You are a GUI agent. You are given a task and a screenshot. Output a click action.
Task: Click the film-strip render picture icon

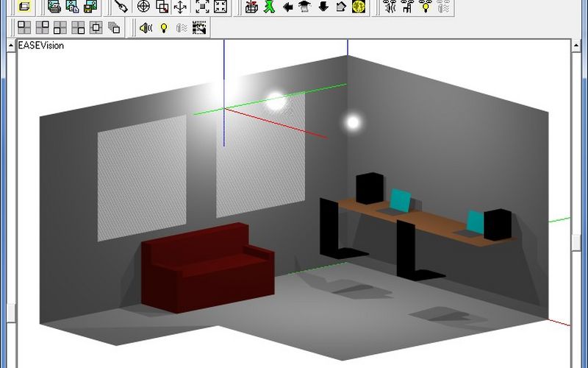(199, 28)
